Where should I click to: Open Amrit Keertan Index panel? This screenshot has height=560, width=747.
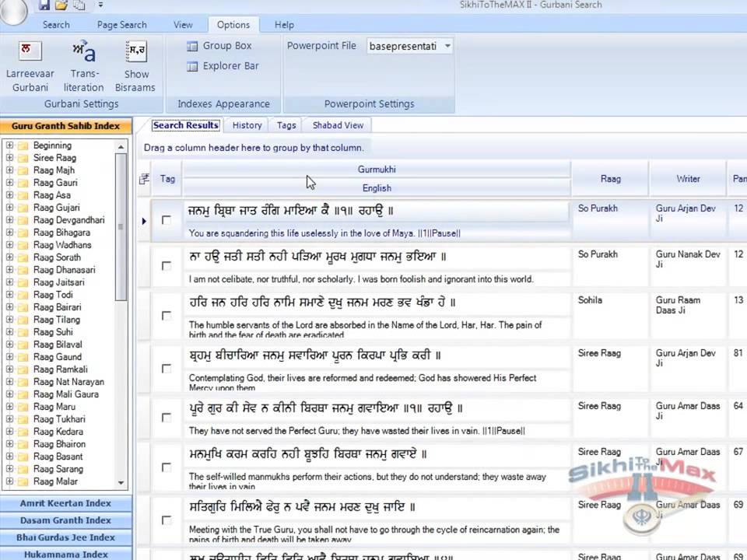pos(65,503)
